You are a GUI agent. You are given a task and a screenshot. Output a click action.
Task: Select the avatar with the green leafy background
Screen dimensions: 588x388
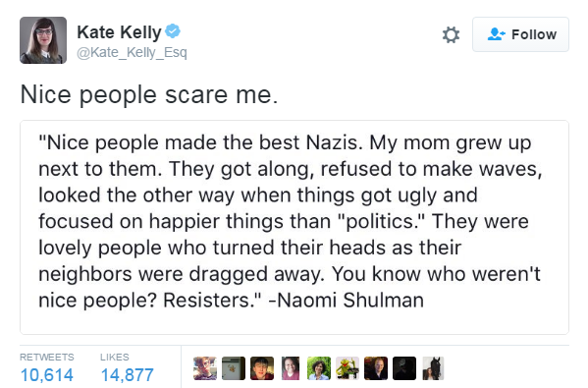tap(319, 368)
